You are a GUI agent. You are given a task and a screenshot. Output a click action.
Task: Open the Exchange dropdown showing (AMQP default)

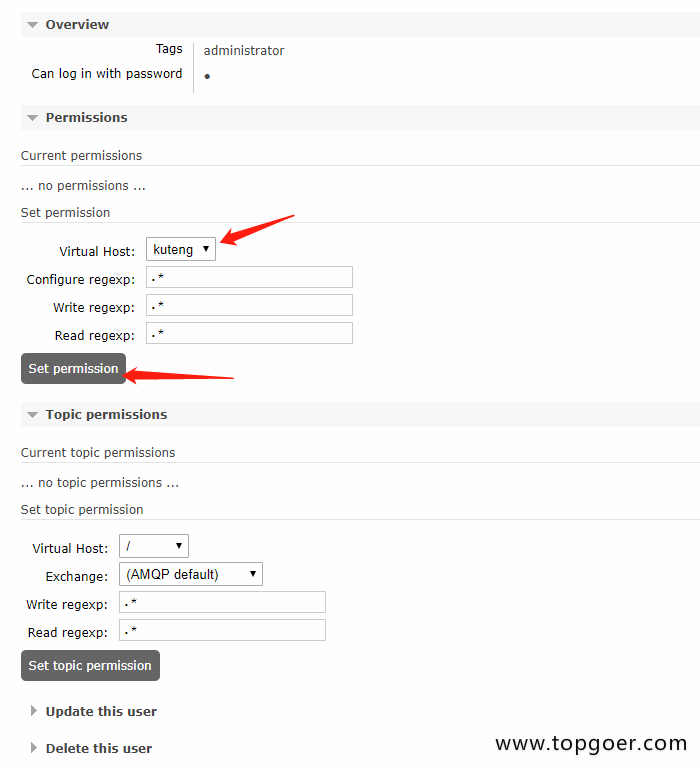point(190,574)
